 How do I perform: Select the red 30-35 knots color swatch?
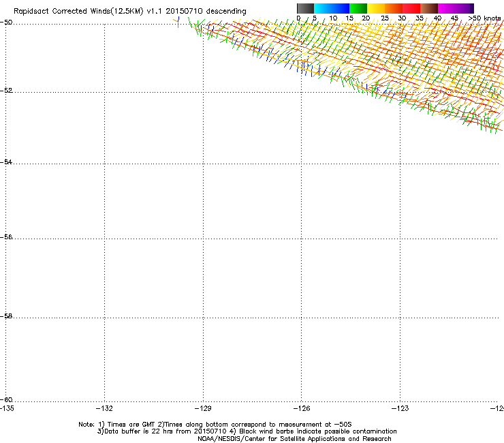click(411, 8)
